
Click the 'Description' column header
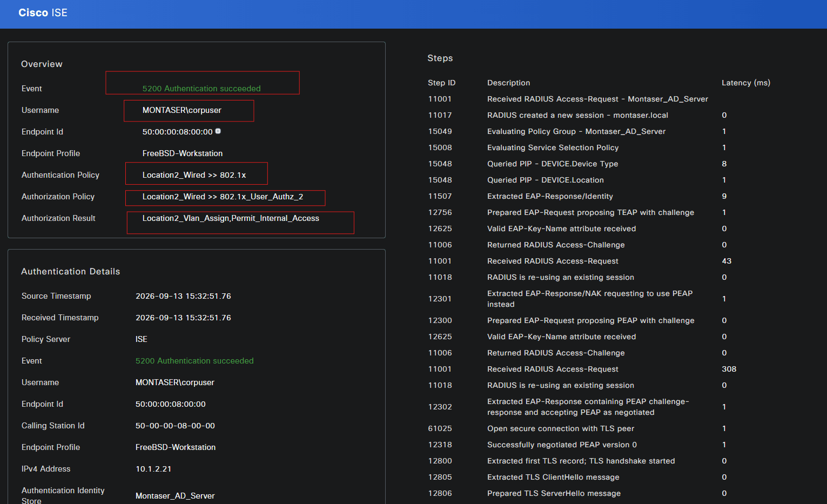tap(509, 83)
